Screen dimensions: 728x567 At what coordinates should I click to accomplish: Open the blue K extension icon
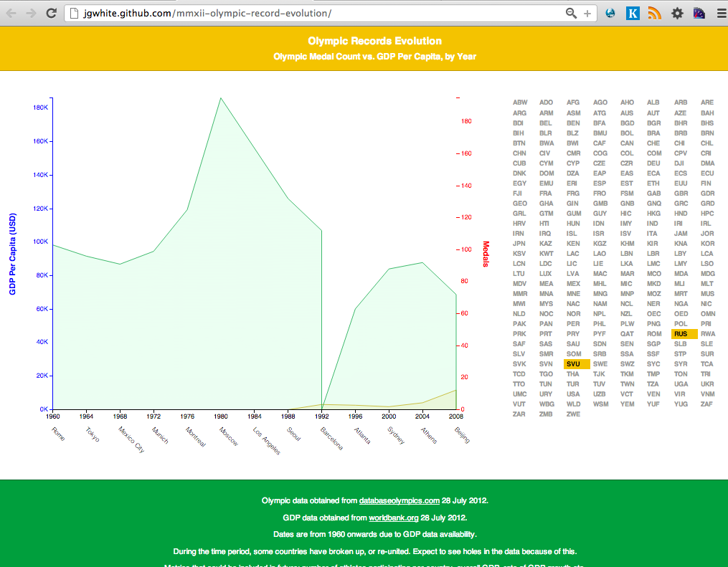tap(633, 14)
